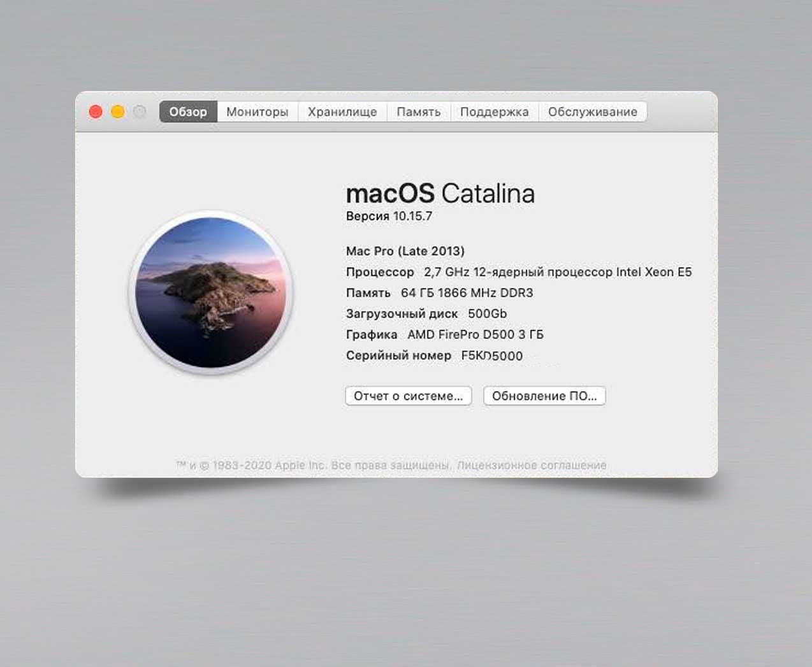The height and width of the screenshot is (667, 812).
Task: Click the AMD FirePro D500 graphics value
Action: [x=475, y=334]
